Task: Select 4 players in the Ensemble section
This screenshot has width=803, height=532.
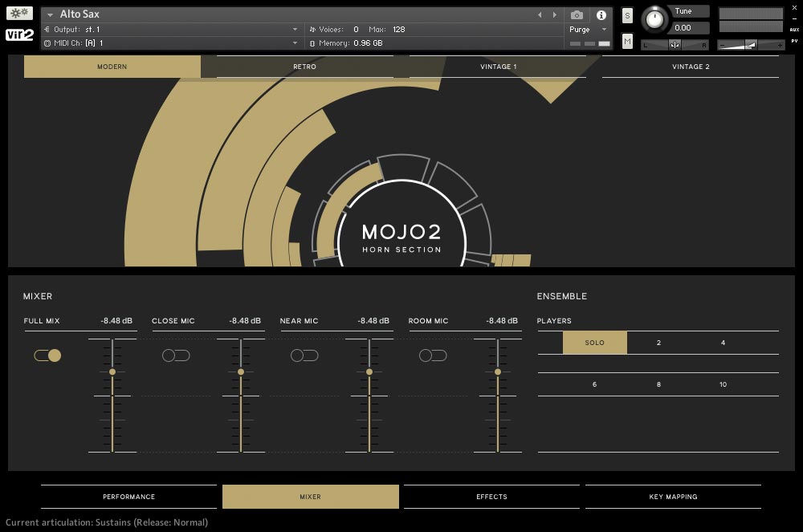Action: click(x=723, y=343)
